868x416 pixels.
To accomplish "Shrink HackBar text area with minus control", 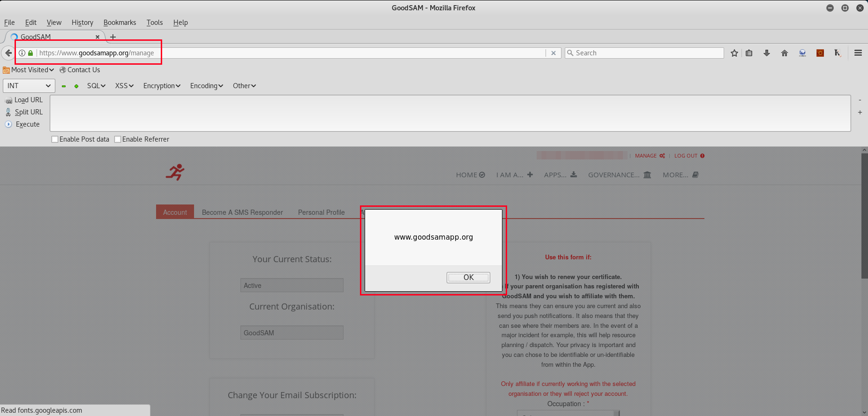I will pyautogui.click(x=860, y=100).
